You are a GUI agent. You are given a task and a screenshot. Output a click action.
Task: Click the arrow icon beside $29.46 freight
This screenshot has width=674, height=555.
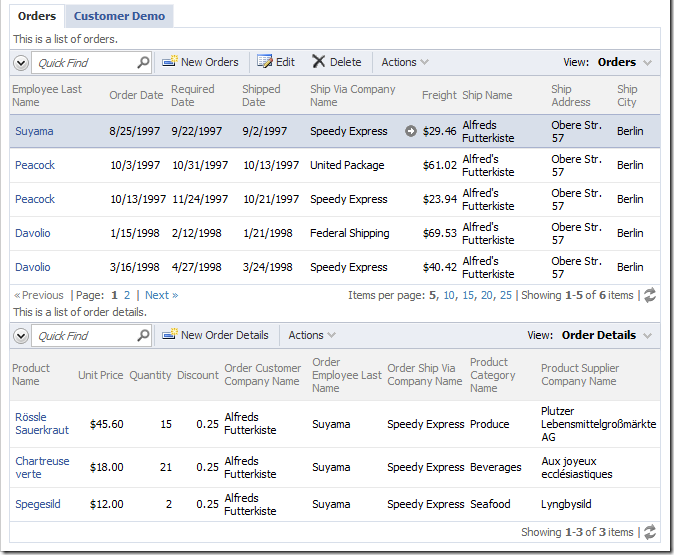pyautogui.click(x=411, y=131)
